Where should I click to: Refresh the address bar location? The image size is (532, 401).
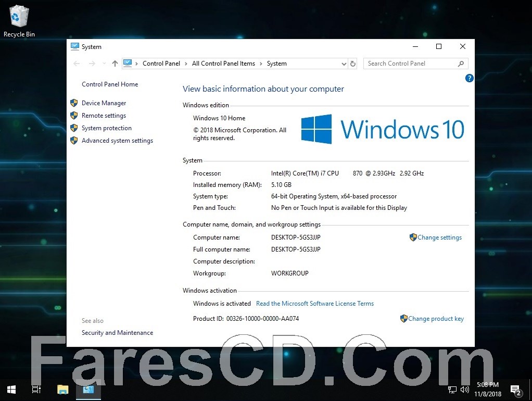[x=353, y=64]
